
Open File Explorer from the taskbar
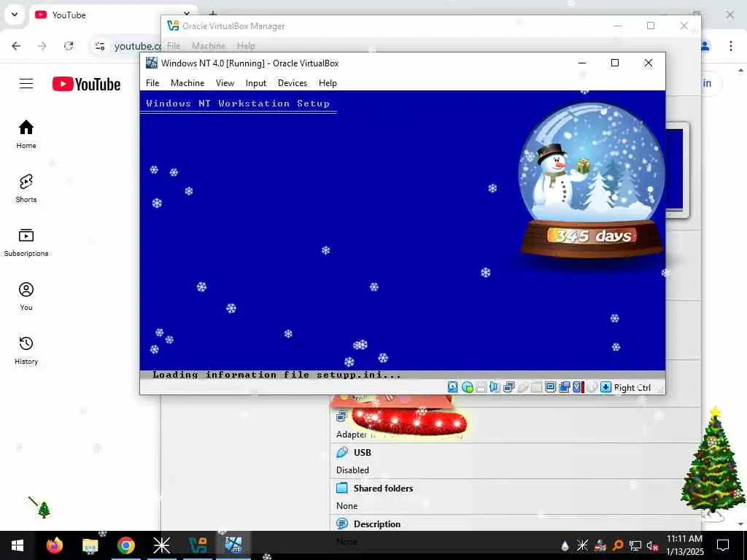[90, 545]
